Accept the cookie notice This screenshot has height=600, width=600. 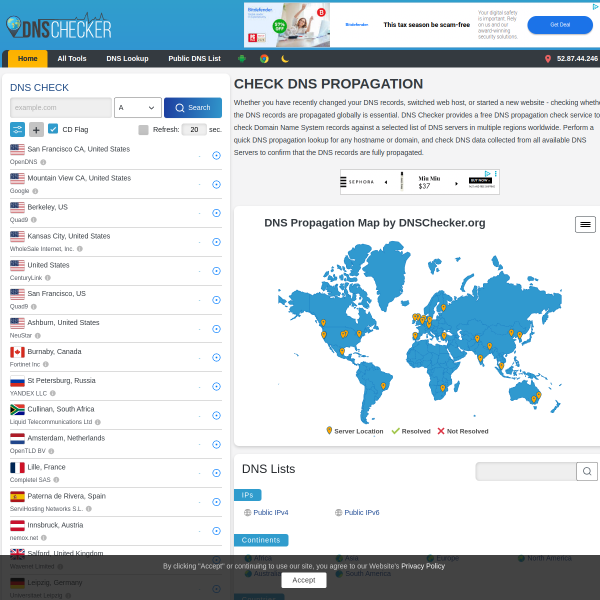[304, 580]
